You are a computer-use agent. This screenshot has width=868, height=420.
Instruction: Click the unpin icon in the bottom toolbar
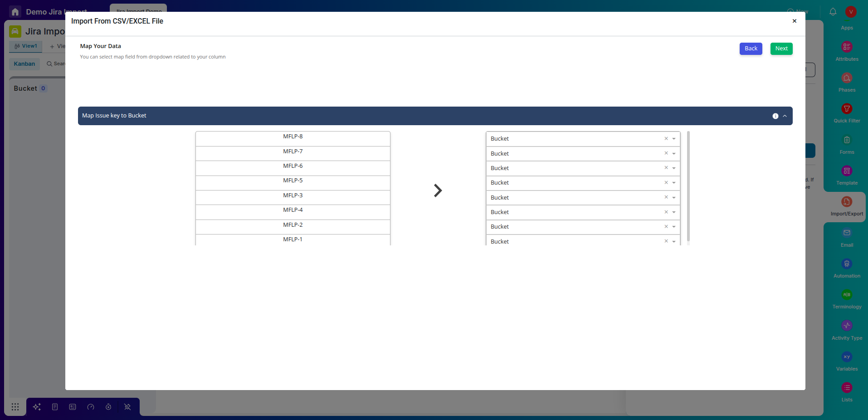tap(127, 407)
